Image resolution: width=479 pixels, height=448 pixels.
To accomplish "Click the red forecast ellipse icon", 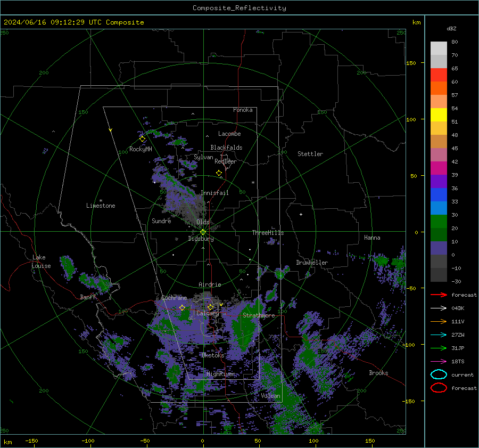I will click(x=439, y=388).
